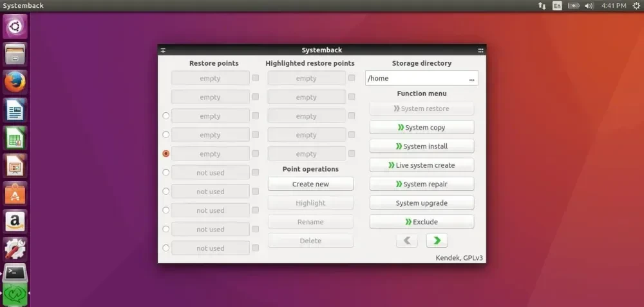The height and width of the screenshot is (307, 644).
Task: Open LibreOffice Impress from the dock
Action: pyautogui.click(x=15, y=166)
